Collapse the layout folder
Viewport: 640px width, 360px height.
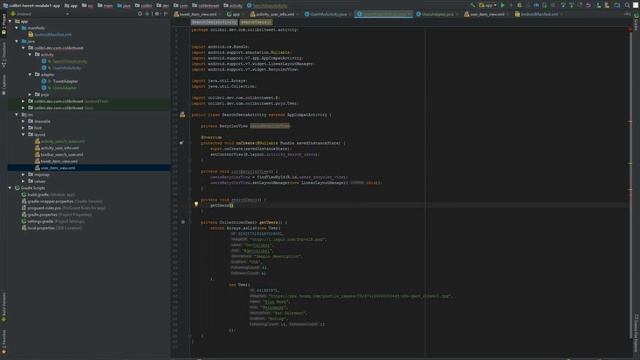tap(23, 134)
